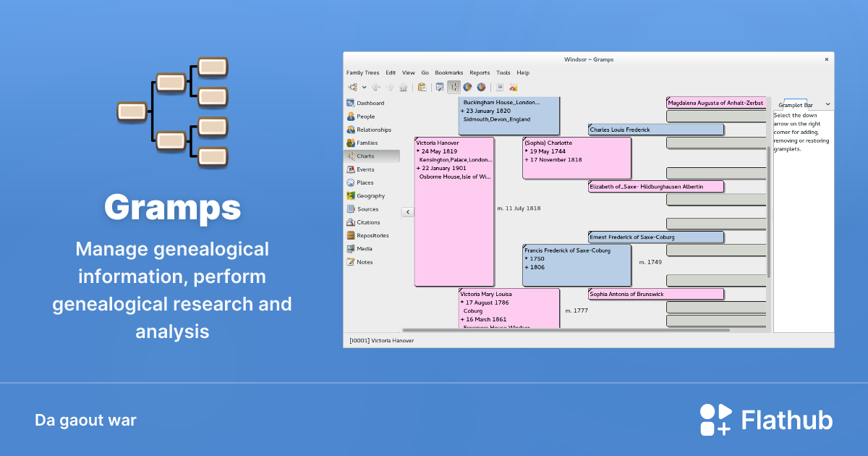Open the Gramplet Bar dropdown arrow
This screenshot has height=456, width=868.
coord(827,105)
